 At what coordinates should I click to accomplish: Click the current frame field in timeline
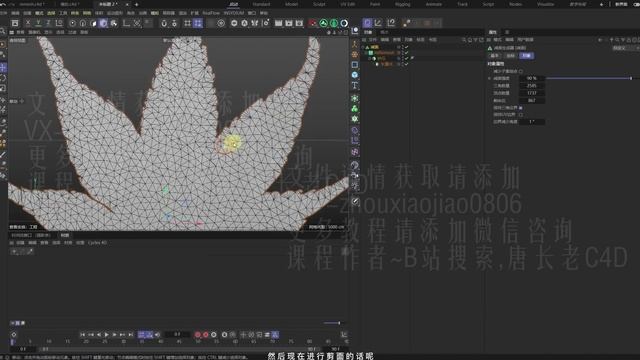tap(177, 335)
